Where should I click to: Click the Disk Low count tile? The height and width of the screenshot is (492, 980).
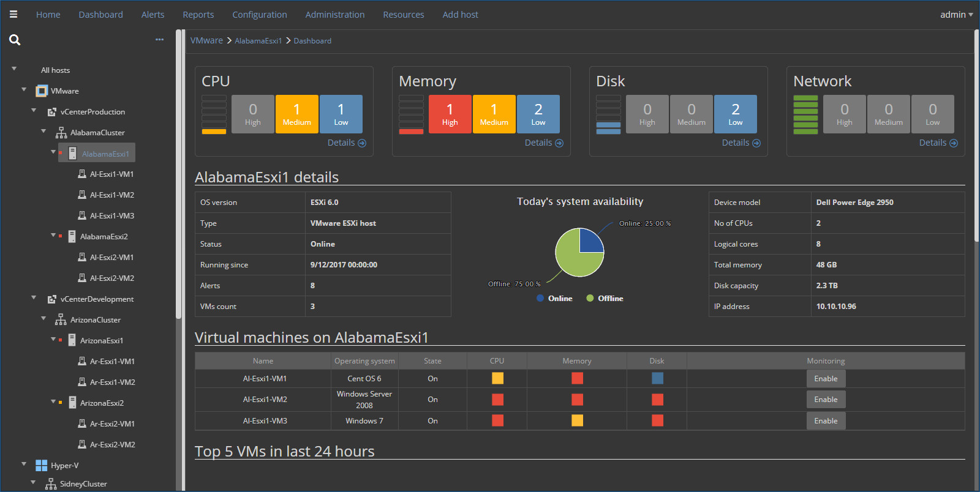pos(736,114)
